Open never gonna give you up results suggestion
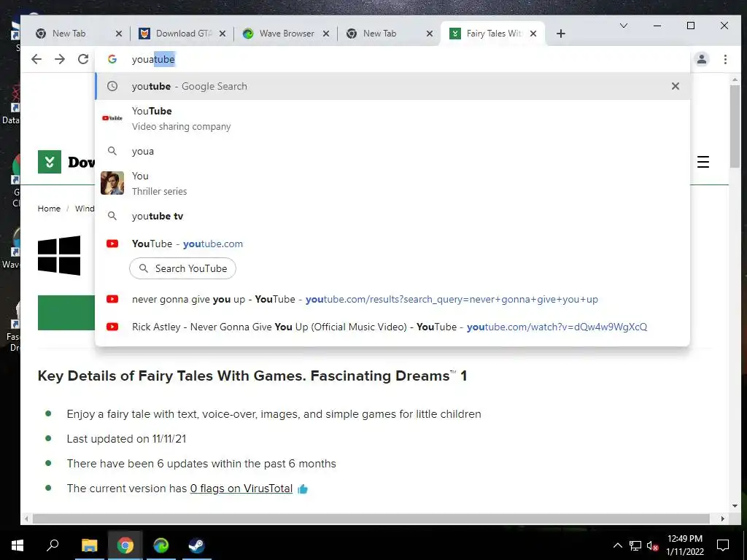Image resolution: width=747 pixels, height=560 pixels. (x=392, y=299)
